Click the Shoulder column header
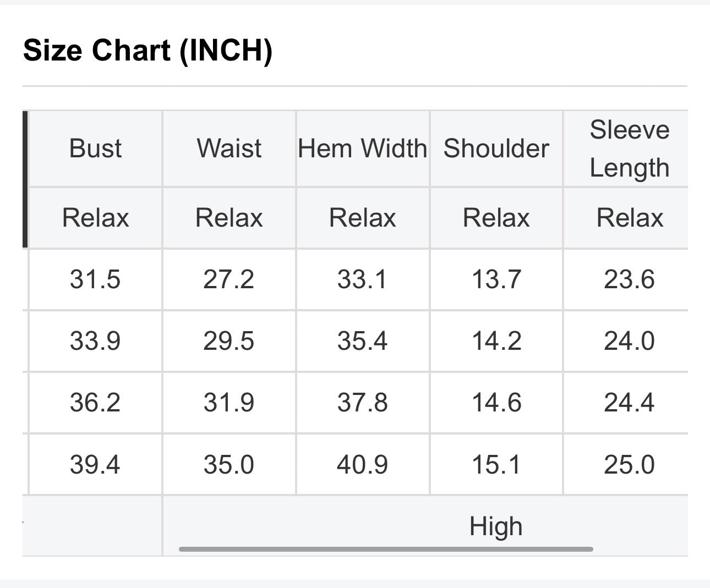Viewport: 710px width, 588px height. coord(496,149)
